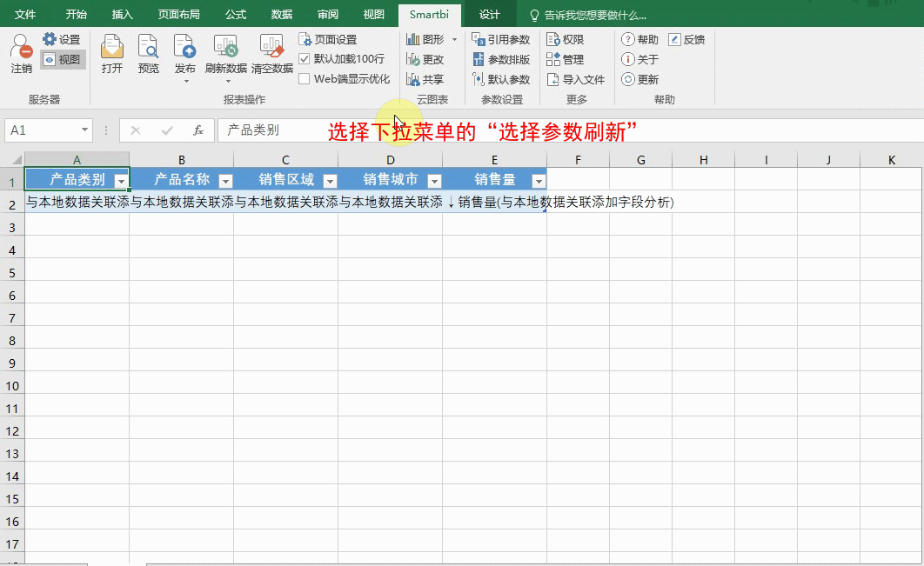Expand the 发布 dropdown arrow
This screenshot has height=566, width=924.
pyautogui.click(x=185, y=81)
